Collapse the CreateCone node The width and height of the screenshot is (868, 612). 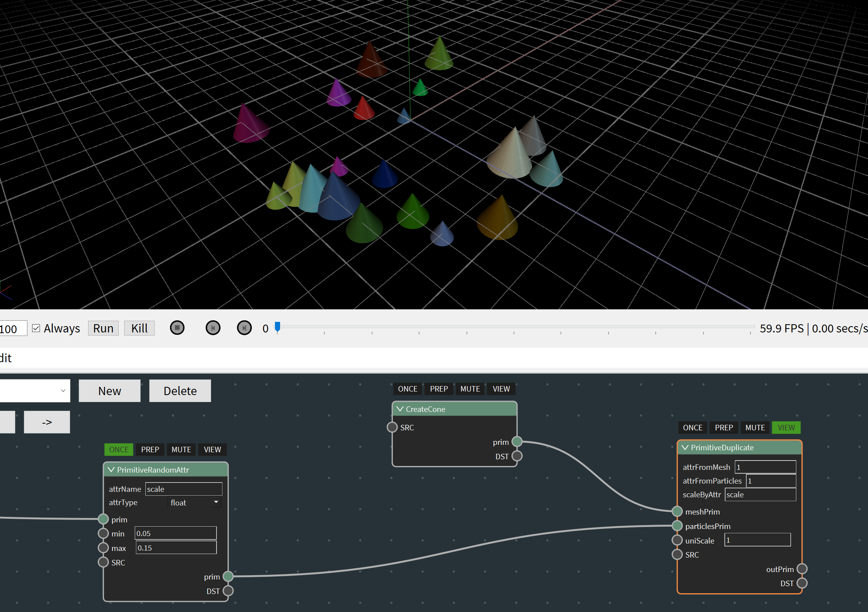(x=400, y=409)
